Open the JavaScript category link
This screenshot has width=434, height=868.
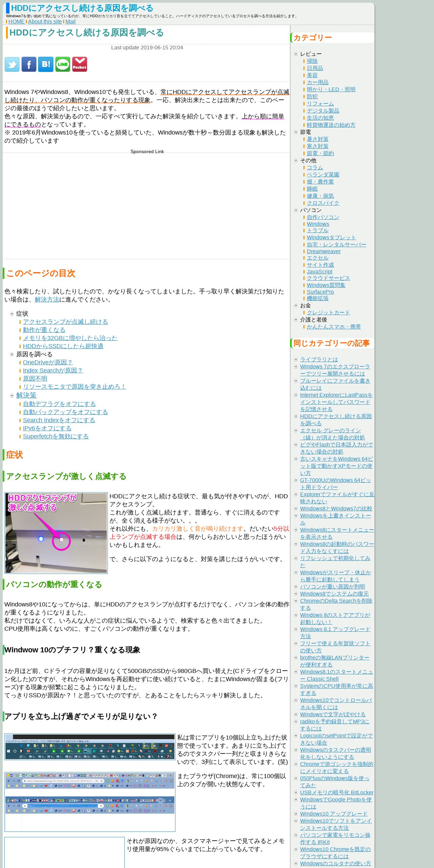click(320, 272)
